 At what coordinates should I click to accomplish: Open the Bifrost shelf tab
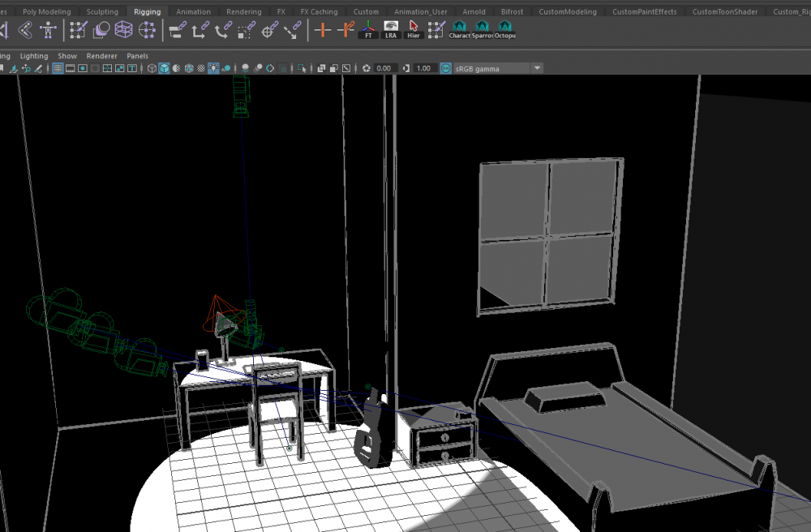(x=512, y=11)
